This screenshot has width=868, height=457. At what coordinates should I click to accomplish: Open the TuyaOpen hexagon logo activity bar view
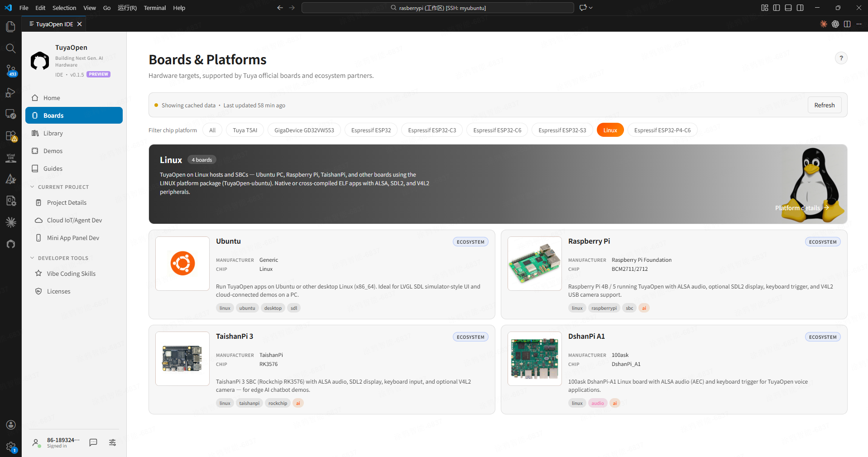tap(10, 244)
